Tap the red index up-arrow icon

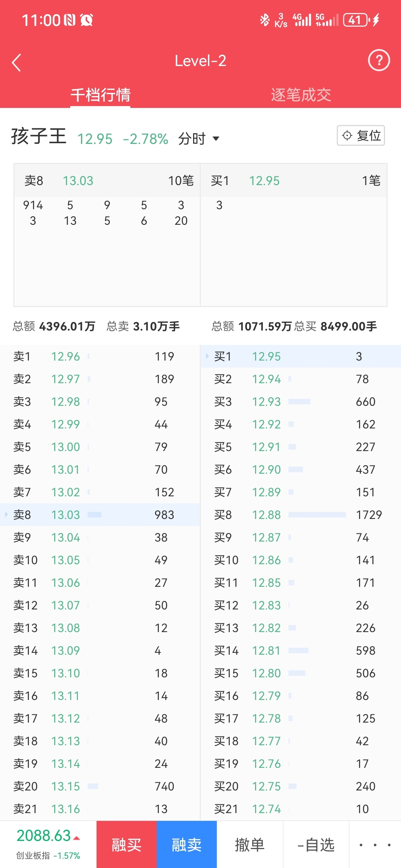coord(77,838)
